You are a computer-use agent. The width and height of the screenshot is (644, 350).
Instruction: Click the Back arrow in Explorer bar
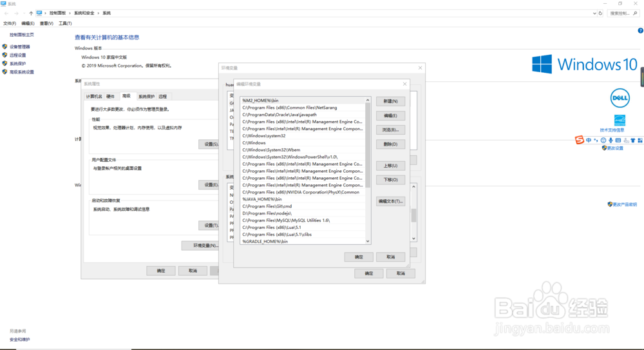6,13
